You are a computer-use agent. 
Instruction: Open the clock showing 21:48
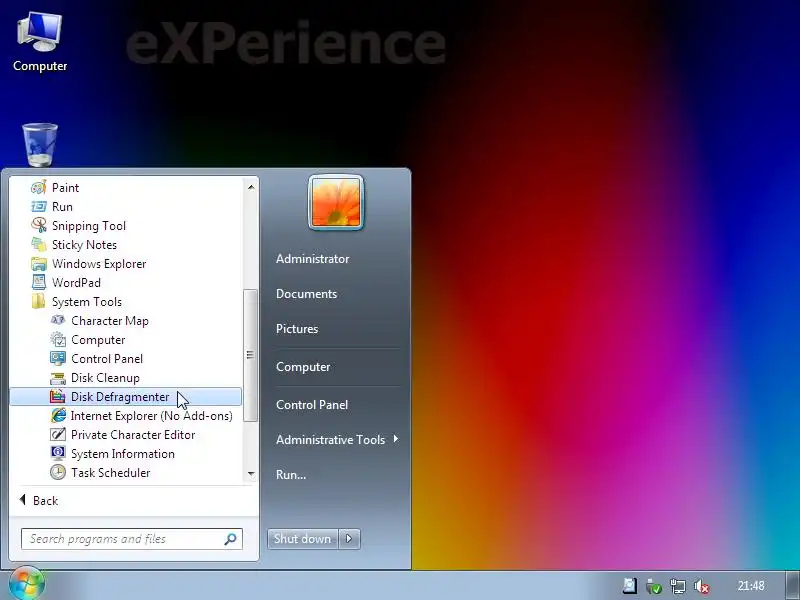pos(751,586)
